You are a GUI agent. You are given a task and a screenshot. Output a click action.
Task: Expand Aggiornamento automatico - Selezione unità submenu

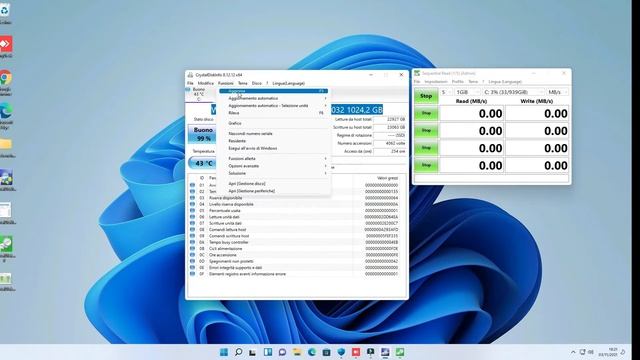(x=274, y=106)
